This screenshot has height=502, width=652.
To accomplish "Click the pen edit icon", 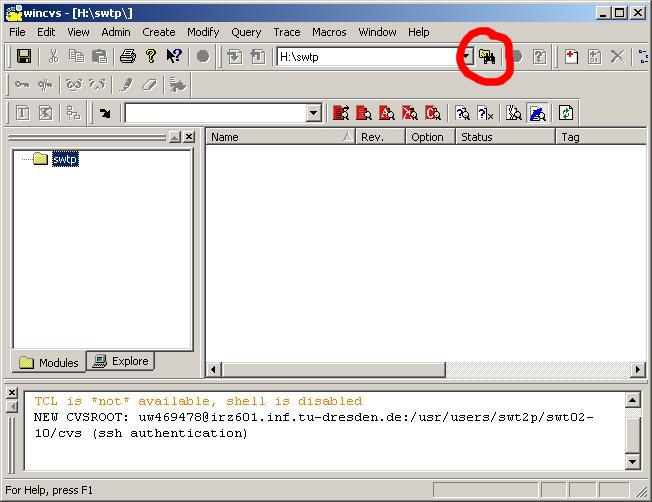I will pyautogui.click(x=126, y=85).
